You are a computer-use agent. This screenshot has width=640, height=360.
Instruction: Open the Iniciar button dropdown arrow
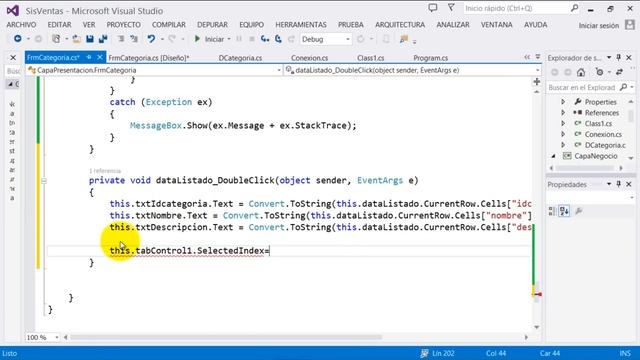click(x=229, y=39)
